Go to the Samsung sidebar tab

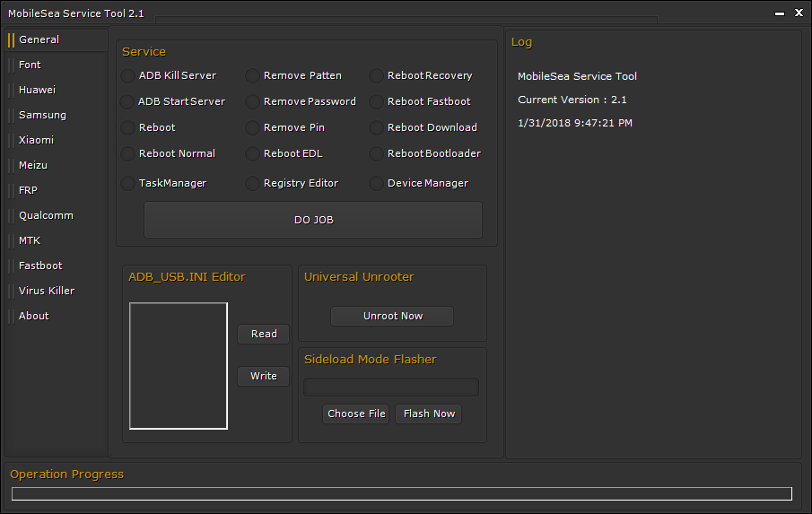pos(57,115)
